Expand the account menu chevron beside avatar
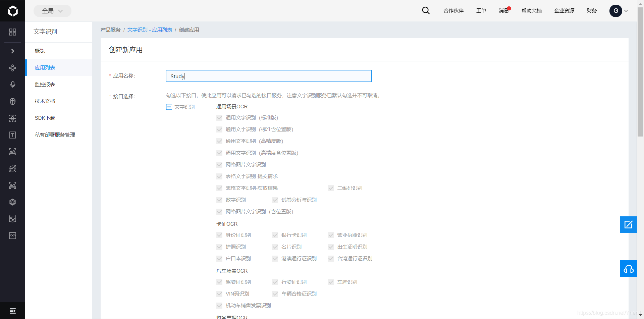The height and width of the screenshot is (319, 644). pos(626,11)
